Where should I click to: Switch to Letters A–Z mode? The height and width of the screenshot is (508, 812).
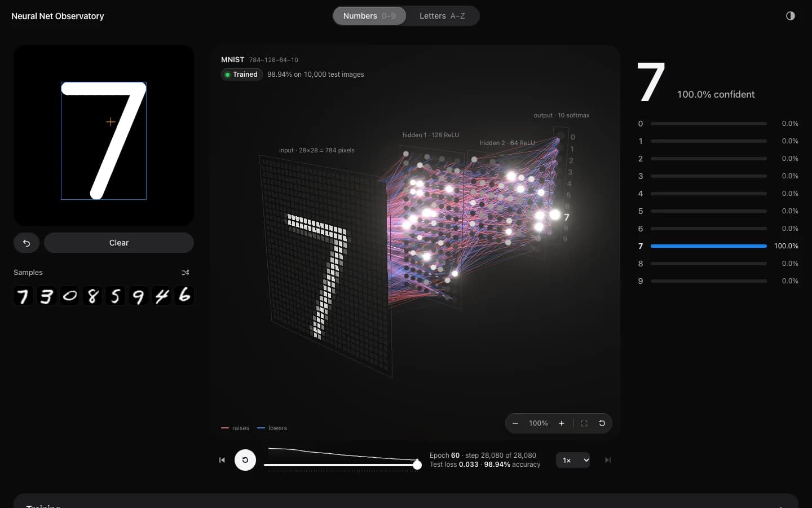click(442, 16)
